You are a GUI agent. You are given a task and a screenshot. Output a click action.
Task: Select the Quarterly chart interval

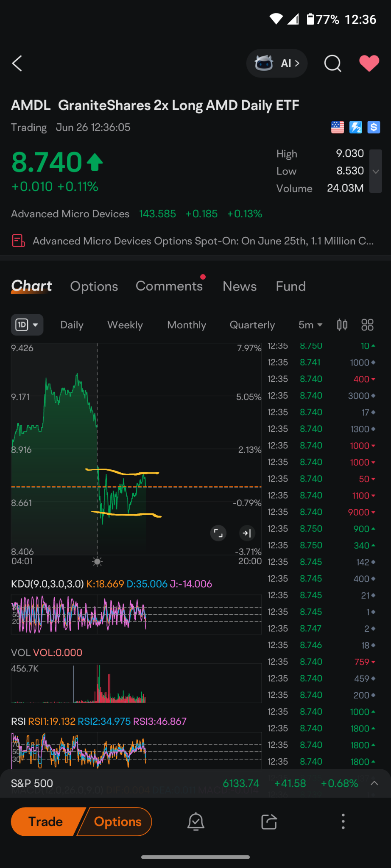[252, 325]
